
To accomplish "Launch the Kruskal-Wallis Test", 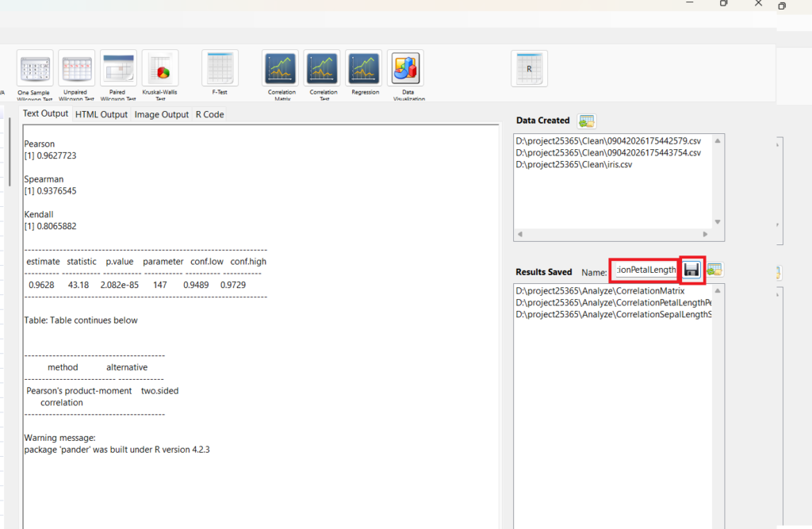I will [x=160, y=69].
